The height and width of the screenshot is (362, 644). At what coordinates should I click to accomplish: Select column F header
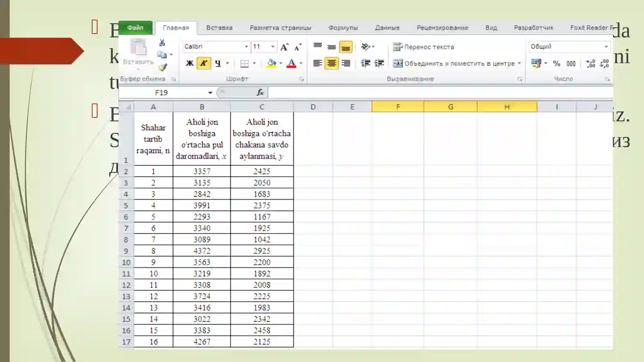398,107
